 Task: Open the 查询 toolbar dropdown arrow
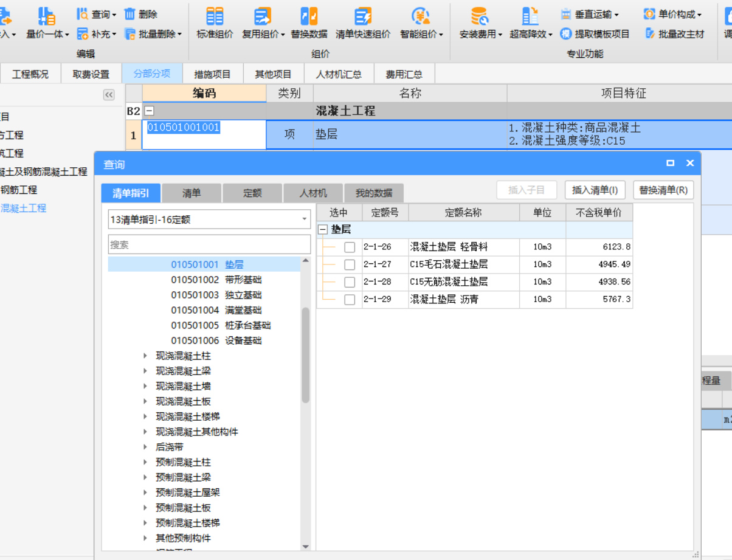[114, 15]
